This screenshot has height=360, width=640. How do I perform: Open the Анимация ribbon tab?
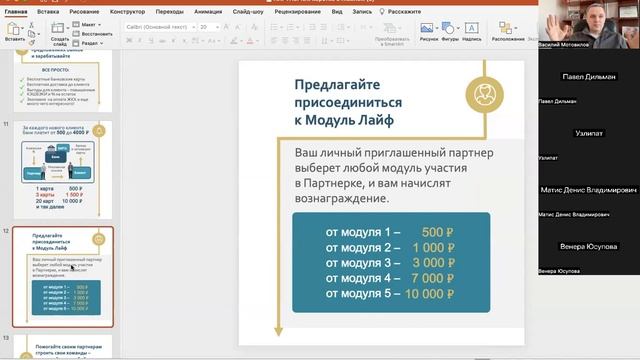click(208, 12)
